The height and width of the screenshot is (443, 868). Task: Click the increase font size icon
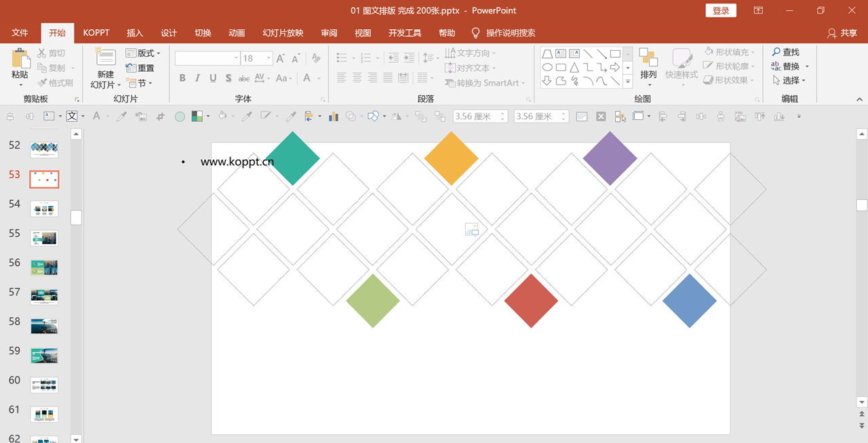tap(281, 58)
